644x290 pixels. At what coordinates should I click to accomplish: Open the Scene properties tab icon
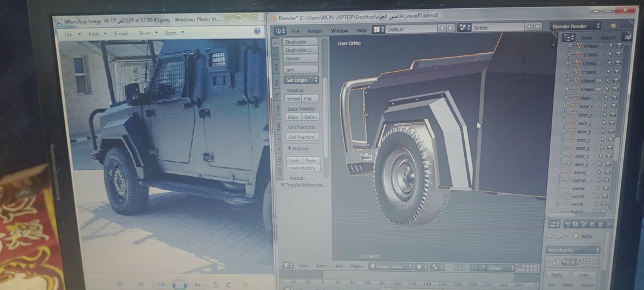(584, 225)
